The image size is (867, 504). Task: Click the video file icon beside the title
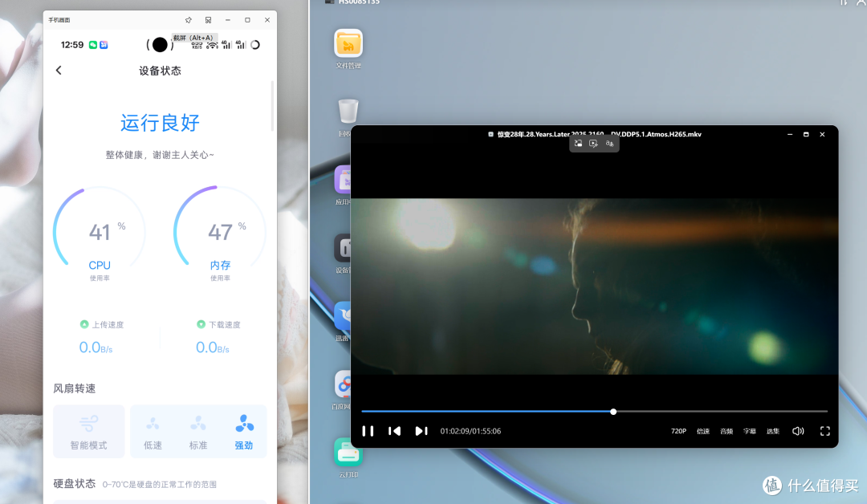pyautogui.click(x=490, y=134)
